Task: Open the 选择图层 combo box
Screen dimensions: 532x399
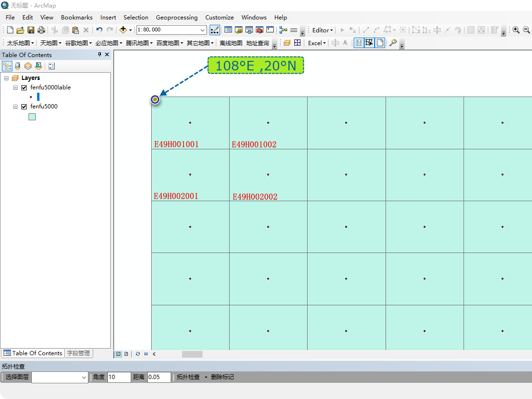Action: pyautogui.click(x=60, y=377)
